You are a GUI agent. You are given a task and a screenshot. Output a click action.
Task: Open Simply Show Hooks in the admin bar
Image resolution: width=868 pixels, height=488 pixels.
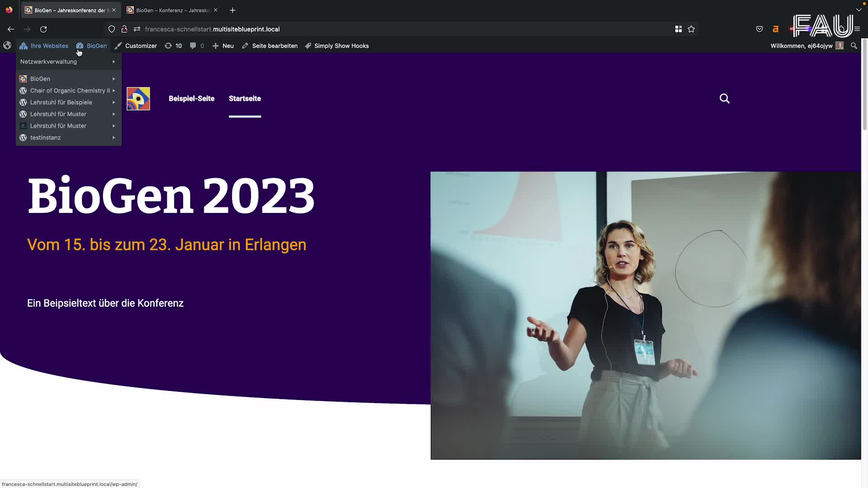tap(337, 46)
